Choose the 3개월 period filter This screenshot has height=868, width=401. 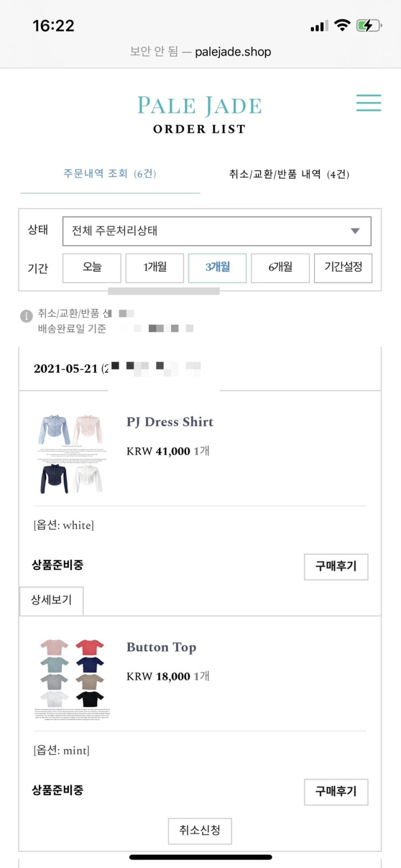point(218,268)
